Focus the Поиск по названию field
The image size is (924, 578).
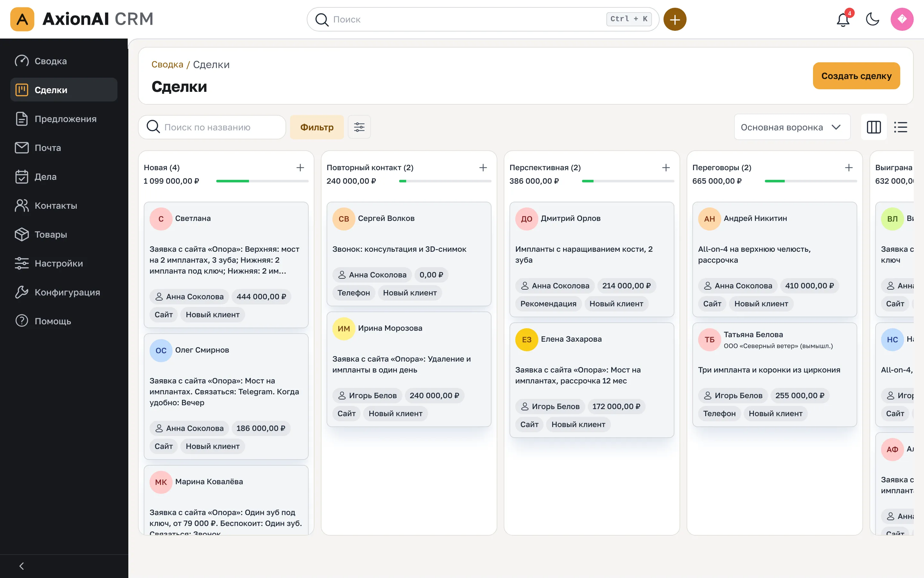click(212, 127)
